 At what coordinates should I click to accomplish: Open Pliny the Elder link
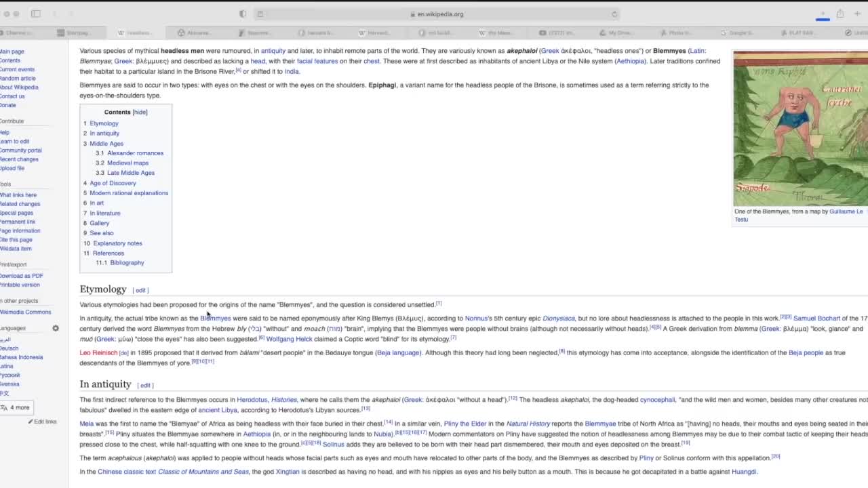465,424
